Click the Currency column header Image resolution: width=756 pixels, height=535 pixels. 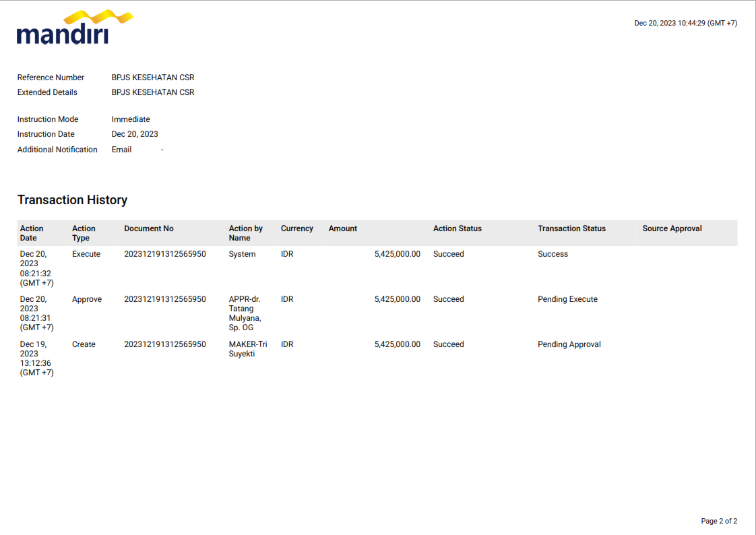click(296, 228)
